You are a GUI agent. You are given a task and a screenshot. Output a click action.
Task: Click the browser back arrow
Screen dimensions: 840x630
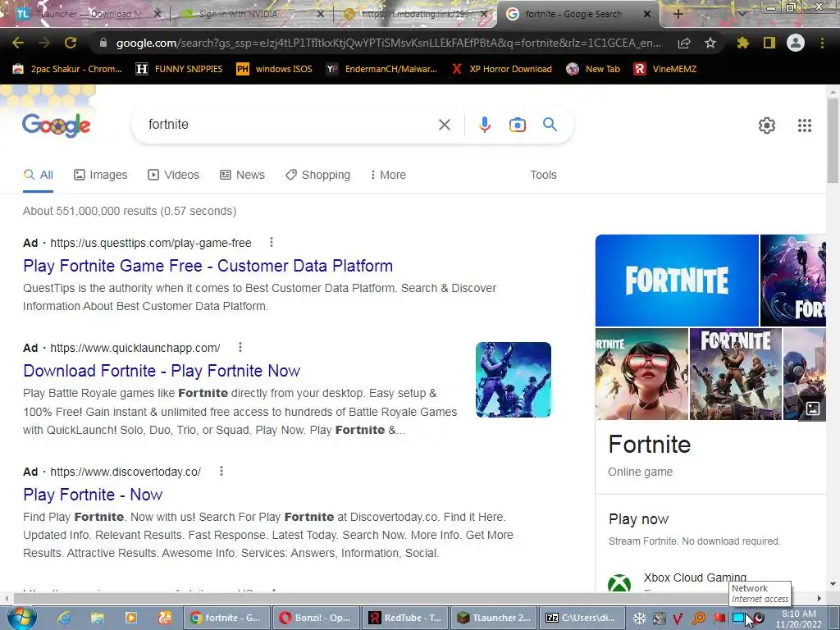pyautogui.click(x=18, y=43)
